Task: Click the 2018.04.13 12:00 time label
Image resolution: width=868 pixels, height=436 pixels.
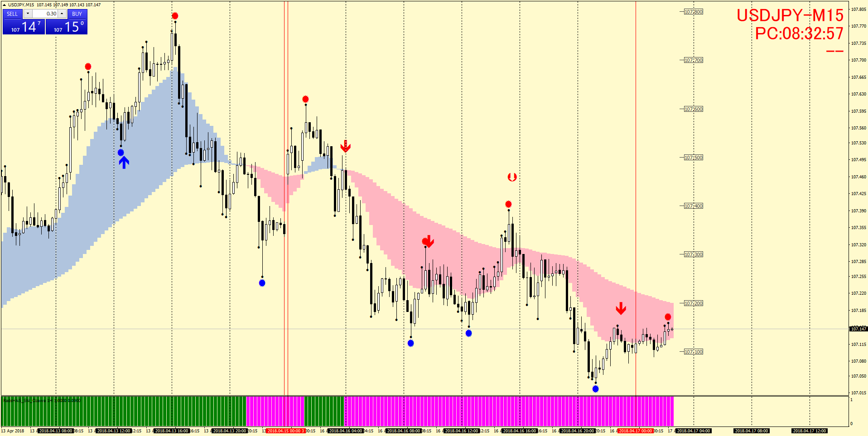Action: pyautogui.click(x=114, y=431)
